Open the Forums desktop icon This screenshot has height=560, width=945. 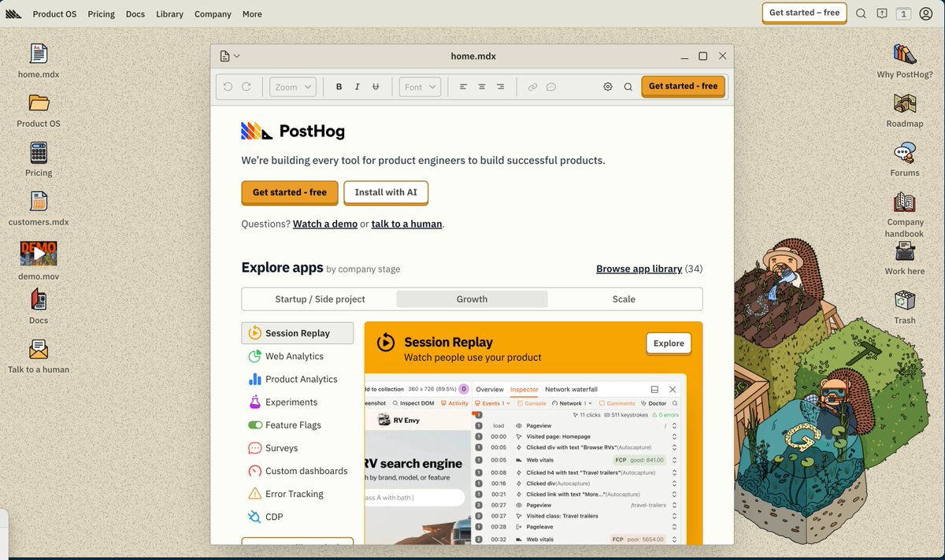point(905,153)
